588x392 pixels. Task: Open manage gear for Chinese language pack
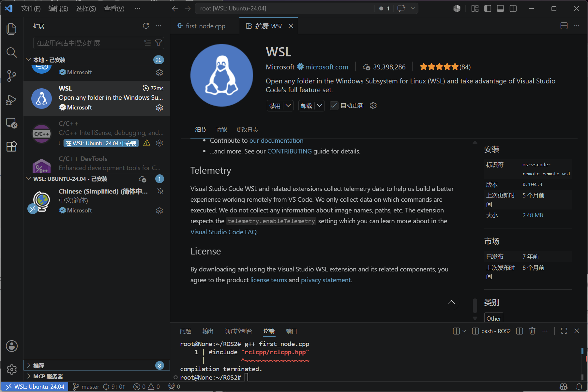pos(159,211)
